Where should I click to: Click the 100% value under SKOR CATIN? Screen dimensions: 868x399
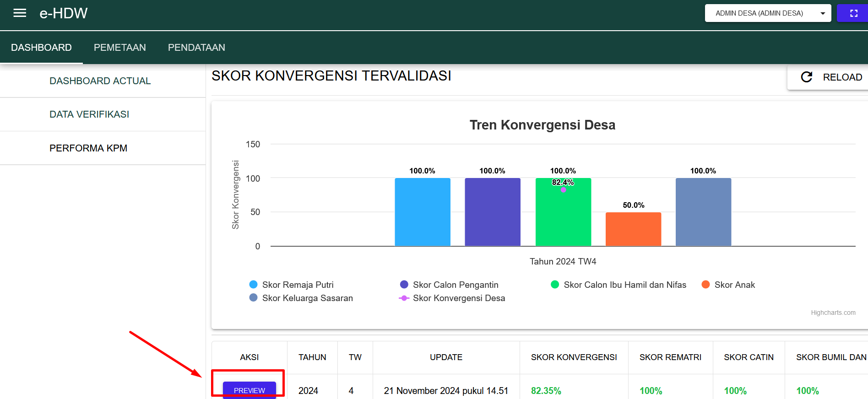735,391
